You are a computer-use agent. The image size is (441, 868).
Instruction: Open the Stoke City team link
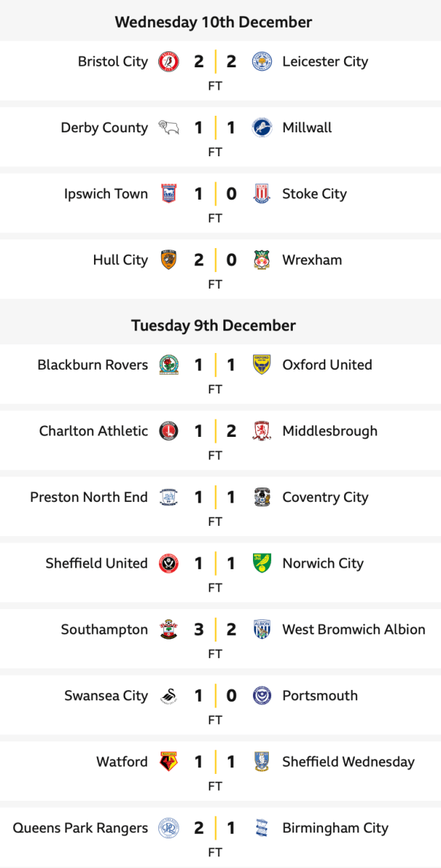pyautogui.click(x=314, y=194)
